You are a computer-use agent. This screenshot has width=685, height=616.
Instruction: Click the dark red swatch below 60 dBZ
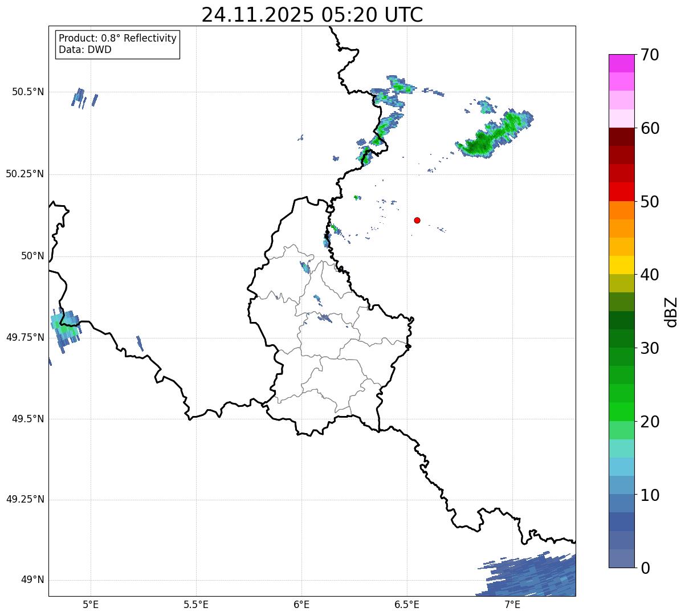[621, 137]
